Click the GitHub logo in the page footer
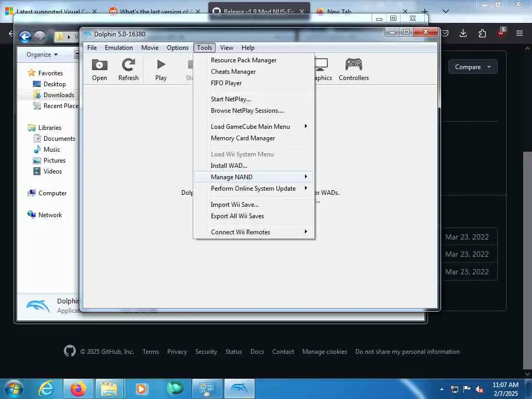This screenshot has width=532, height=399. pyautogui.click(x=70, y=351)
